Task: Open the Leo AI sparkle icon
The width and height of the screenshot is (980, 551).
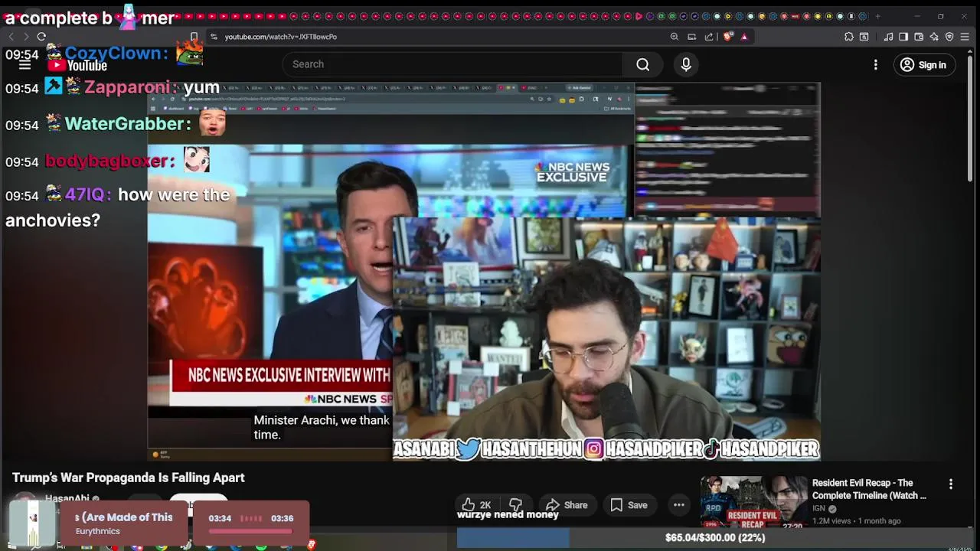Action: point(934,37)
